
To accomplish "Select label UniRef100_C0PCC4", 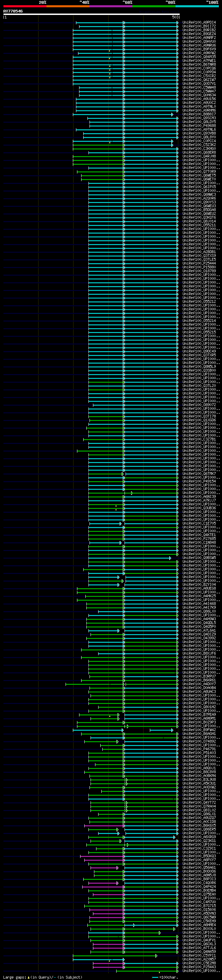I will 199,141.
